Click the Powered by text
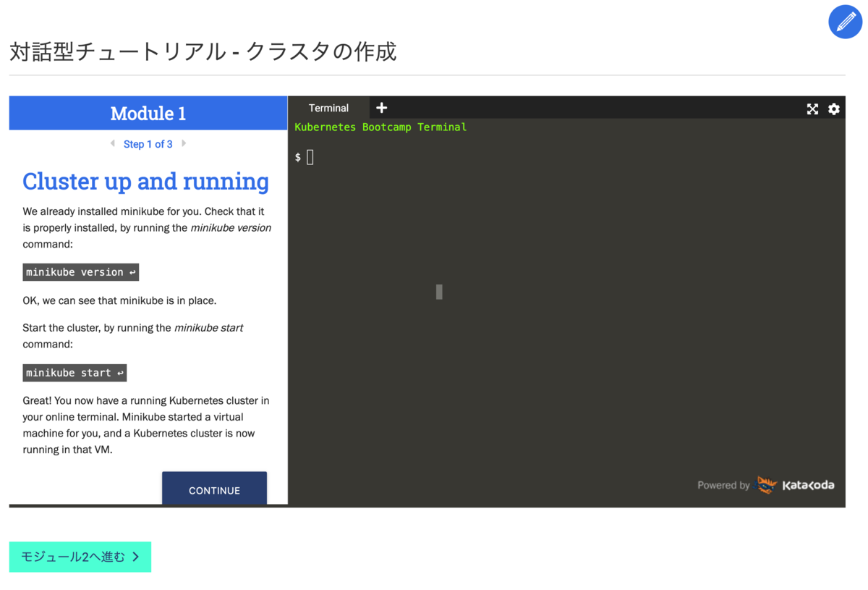Screen dimensions: 868x590 pos(723,485)
